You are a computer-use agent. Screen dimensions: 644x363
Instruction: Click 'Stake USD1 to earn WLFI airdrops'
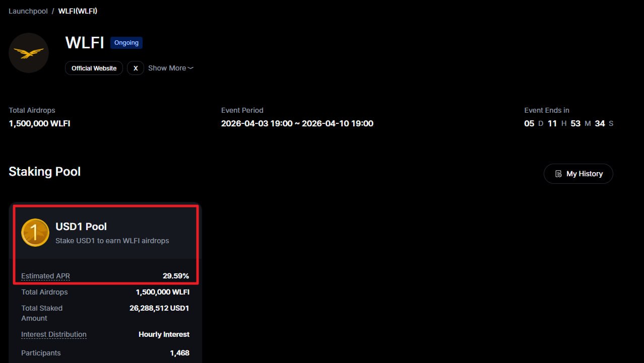112,241
